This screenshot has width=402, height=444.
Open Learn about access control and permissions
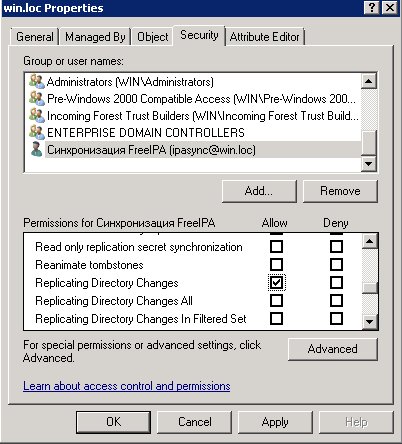(127, 386)
